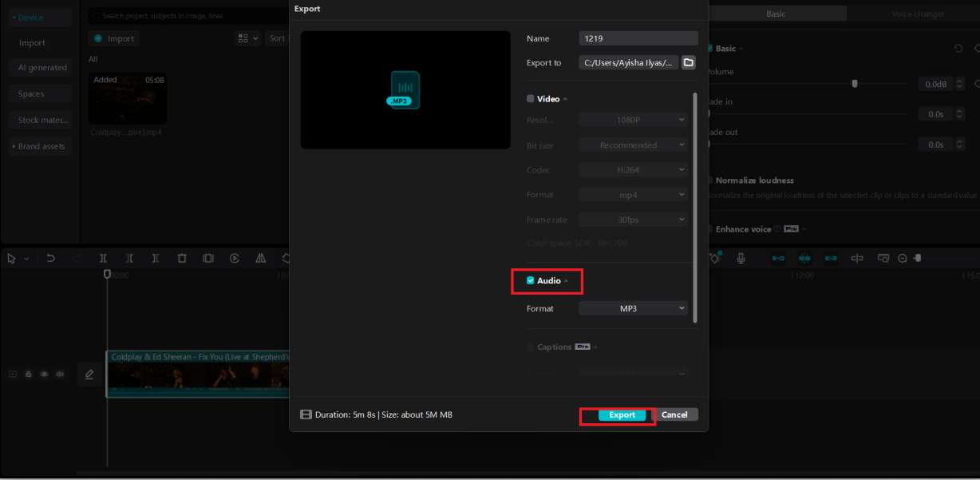Click the track type icon beside the lock
Image resolution: width=980 pixels, height=480 pixels.
pyautogui.click(x=13, y=374)
